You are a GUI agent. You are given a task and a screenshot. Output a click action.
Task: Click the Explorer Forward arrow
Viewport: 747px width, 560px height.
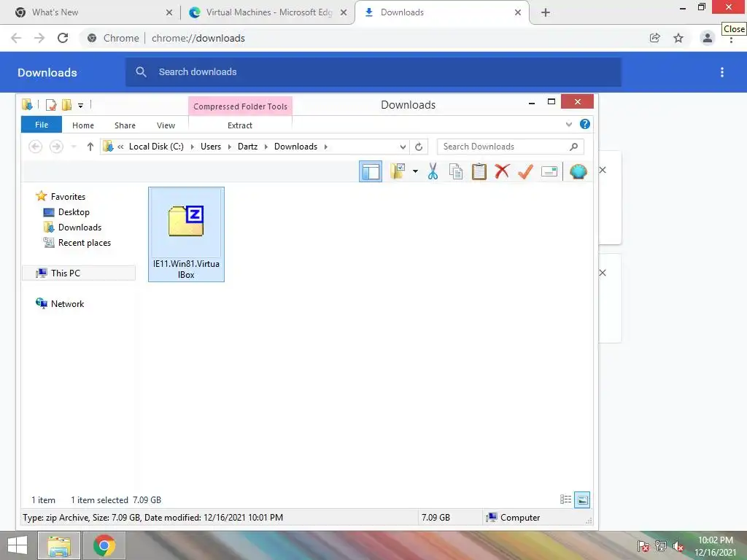click(56, 147)
